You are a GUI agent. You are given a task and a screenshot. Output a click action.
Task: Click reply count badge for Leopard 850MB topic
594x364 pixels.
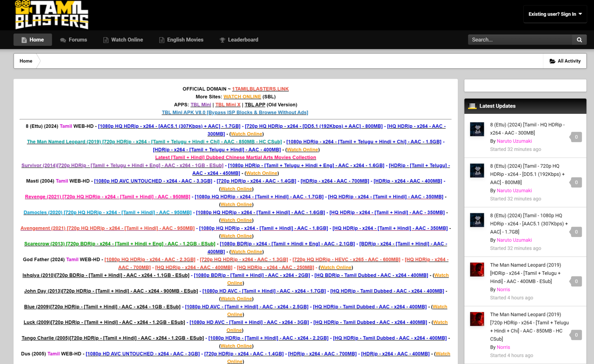(576, 335)
